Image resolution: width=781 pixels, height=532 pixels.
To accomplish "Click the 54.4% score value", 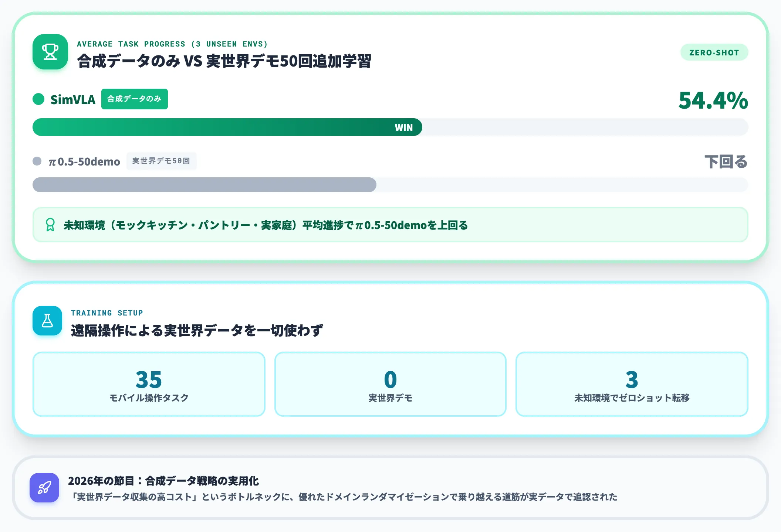I will point(713,100).
